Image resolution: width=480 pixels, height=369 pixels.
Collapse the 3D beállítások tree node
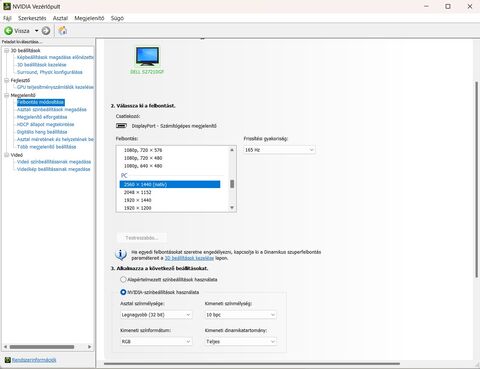point(6,50)
